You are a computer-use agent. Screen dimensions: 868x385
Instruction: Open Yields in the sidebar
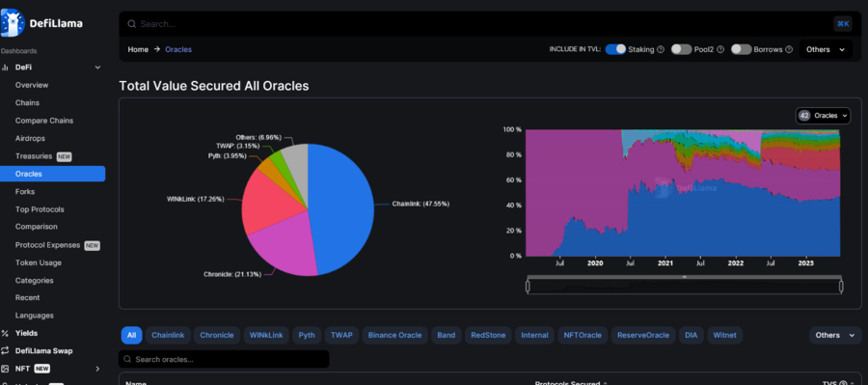pyautogui.click(x=27, y=334)
